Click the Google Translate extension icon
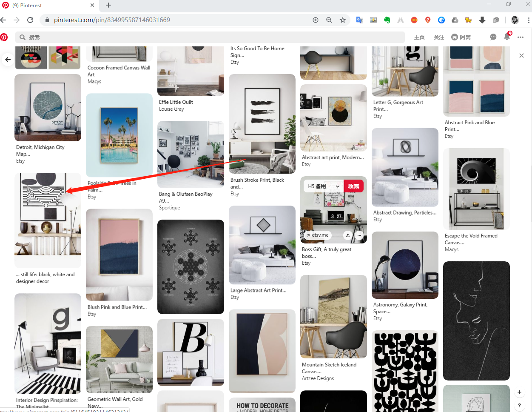The image size is (532, 412). (360, 20)
